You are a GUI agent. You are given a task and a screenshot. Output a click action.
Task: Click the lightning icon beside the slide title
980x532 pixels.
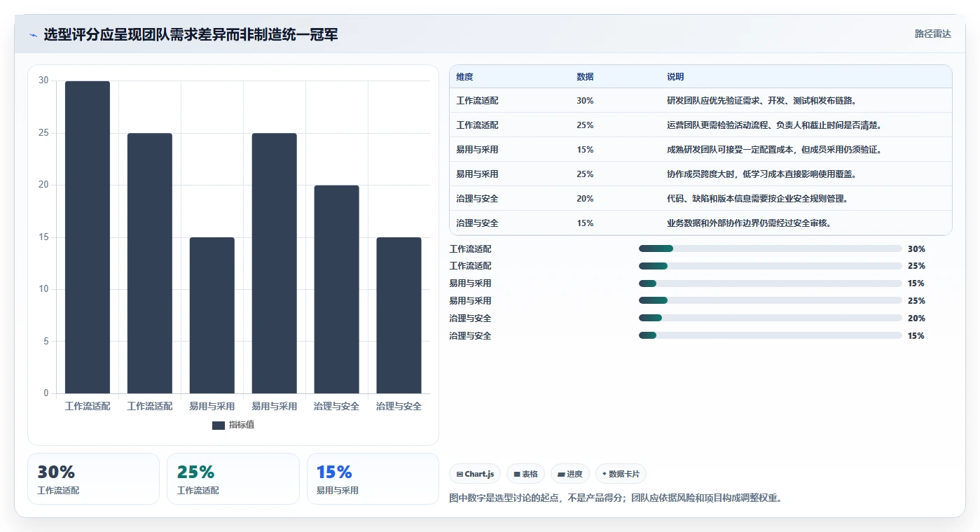coord(34,35)
